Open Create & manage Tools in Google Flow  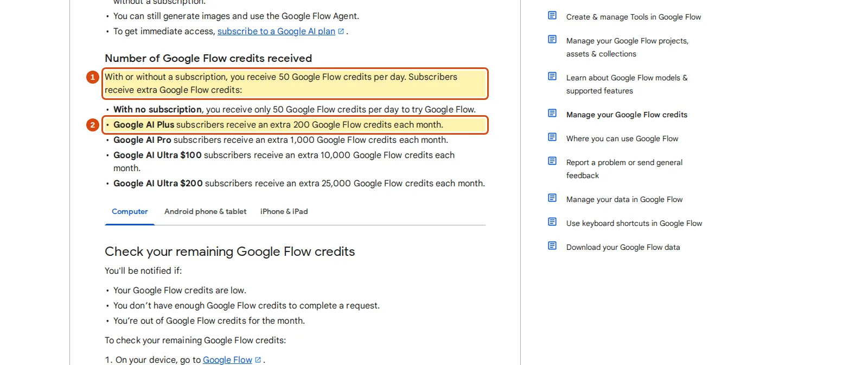click(633, 17)
